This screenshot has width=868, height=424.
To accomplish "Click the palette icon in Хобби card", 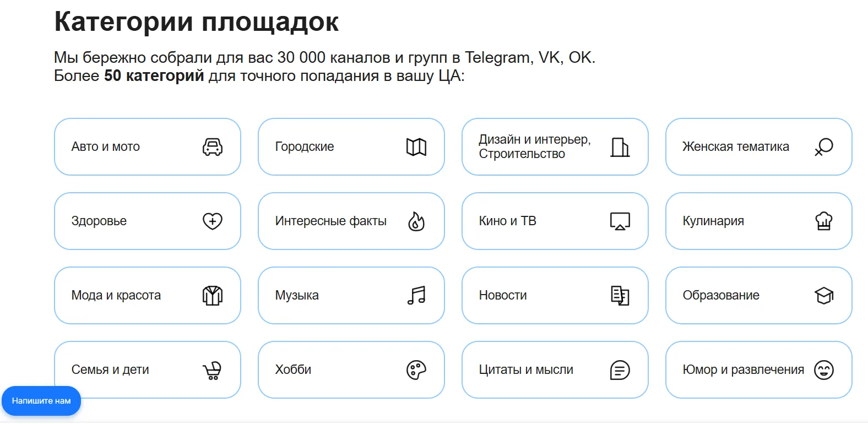I will tap(416, 370).
